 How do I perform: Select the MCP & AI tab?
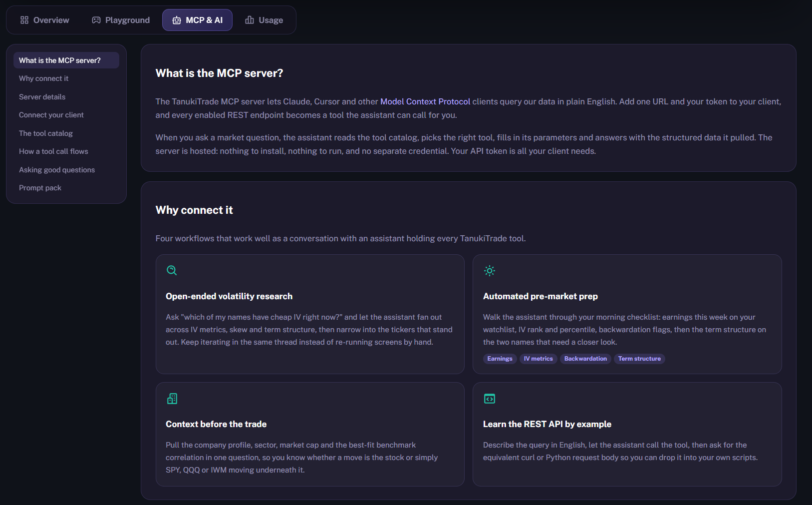click(x=197, y=20)
